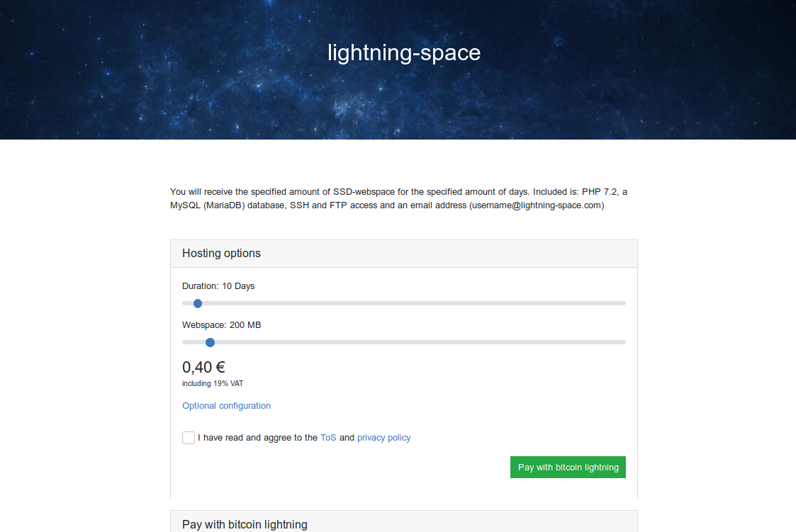Screen dimensions: 796x532
Task: Open the ToS link
Action: coord(328,438)
